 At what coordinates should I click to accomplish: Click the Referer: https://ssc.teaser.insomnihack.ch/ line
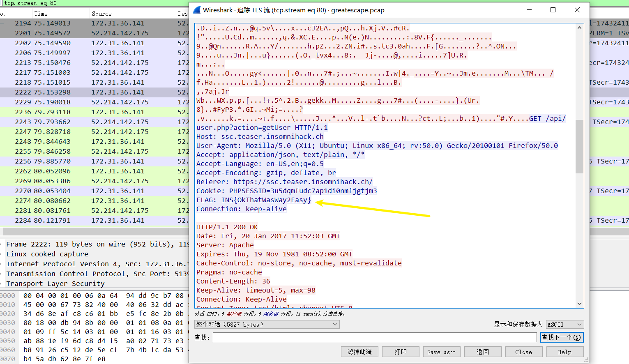pos(285,182)
